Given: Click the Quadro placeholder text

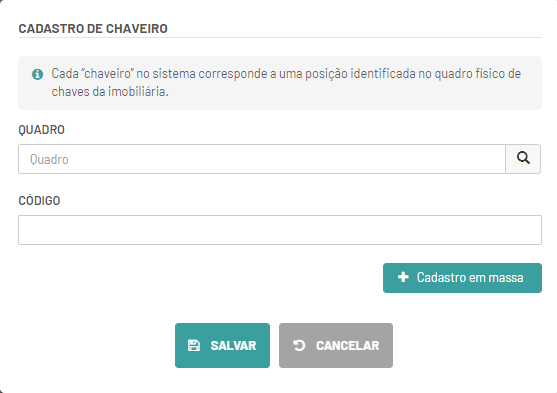Looking at the screenshot, I should tap(49, 160).
